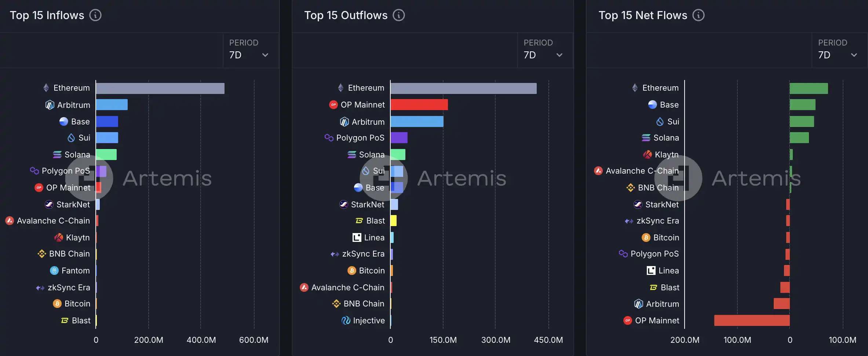Click the Klaytn icon in Inflows chart
868x356 pixels.
coord(59,237)
